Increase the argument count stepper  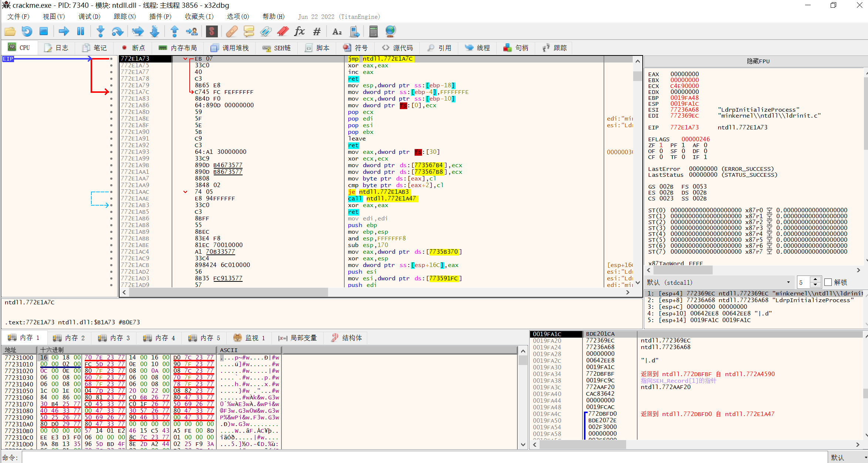pyautogui.click(x=815, y=280)
